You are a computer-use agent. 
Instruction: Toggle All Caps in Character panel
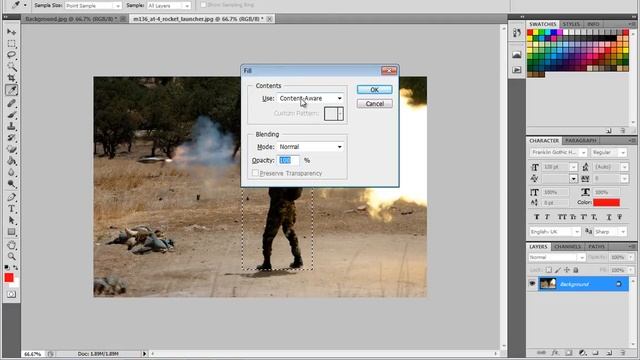562,217
